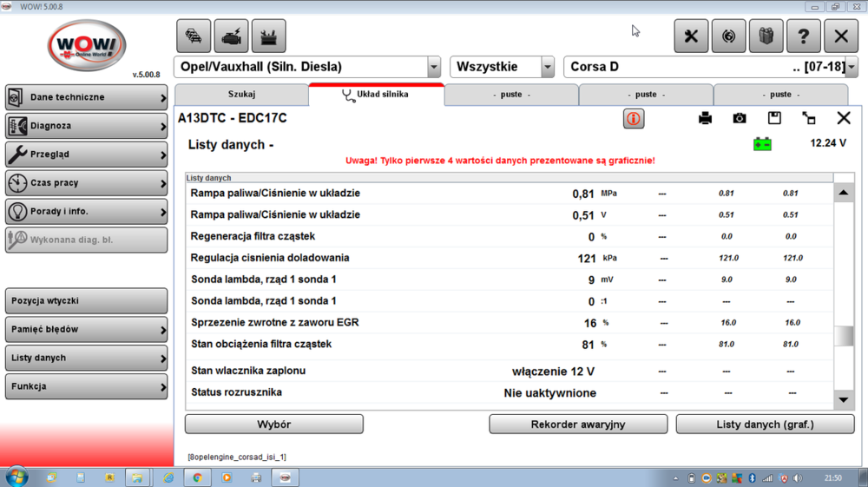
Task: Click the Wybór button
Action: tap(273, 424)
